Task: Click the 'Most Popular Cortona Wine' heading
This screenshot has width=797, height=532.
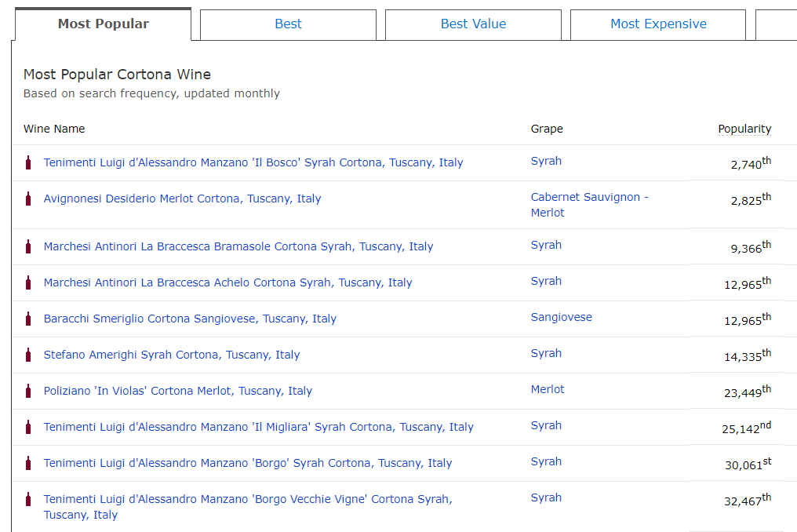Action: coord(117,75)
